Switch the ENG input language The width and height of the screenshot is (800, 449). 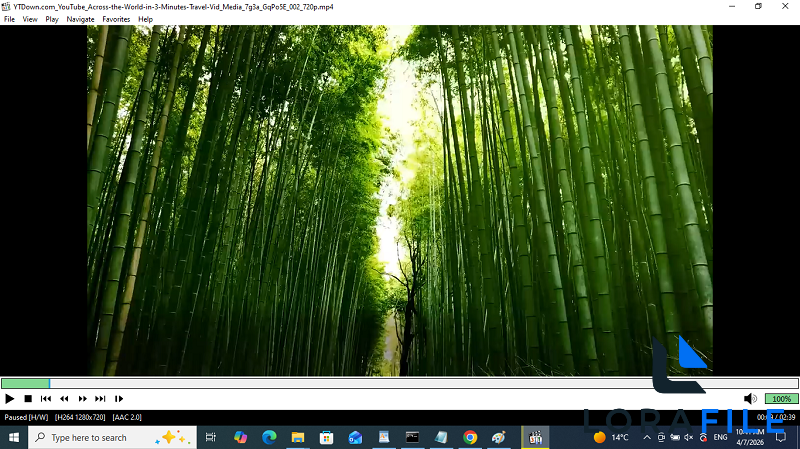click(x=720, y=437)
